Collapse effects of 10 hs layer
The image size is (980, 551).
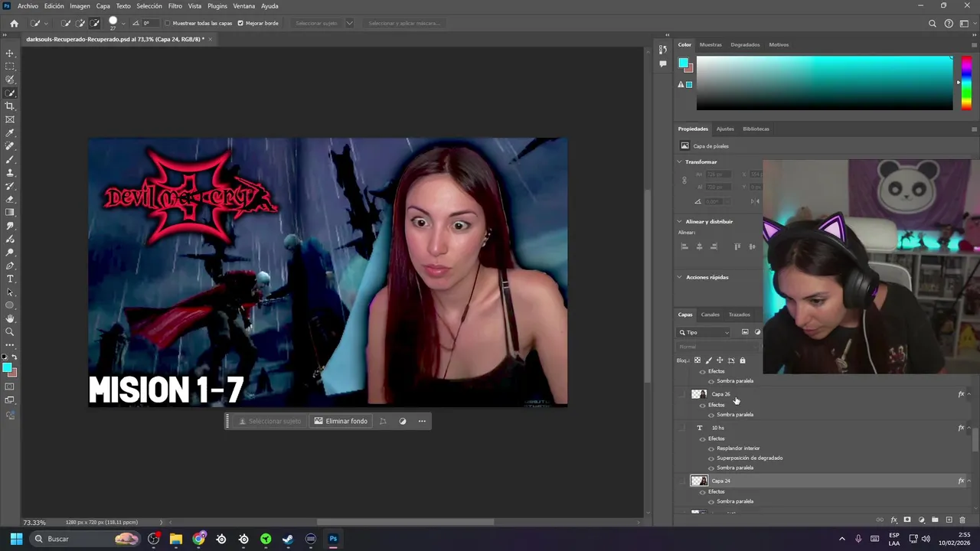tap(969, 428)
